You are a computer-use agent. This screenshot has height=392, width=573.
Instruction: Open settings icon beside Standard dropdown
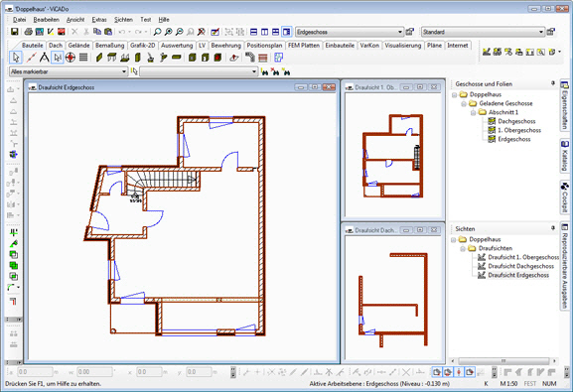point(550,32)
